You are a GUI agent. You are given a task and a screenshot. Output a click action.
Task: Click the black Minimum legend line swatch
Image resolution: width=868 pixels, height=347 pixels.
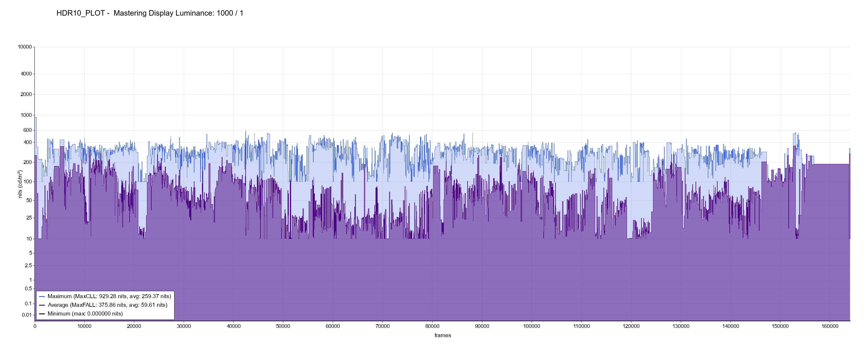coord(42,314)
